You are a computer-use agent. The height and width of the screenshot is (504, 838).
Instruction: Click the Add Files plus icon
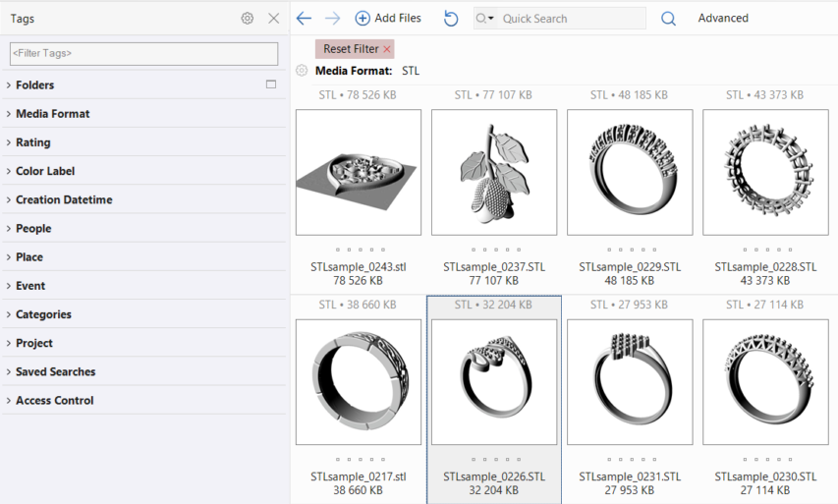click(x=363, y=19)
